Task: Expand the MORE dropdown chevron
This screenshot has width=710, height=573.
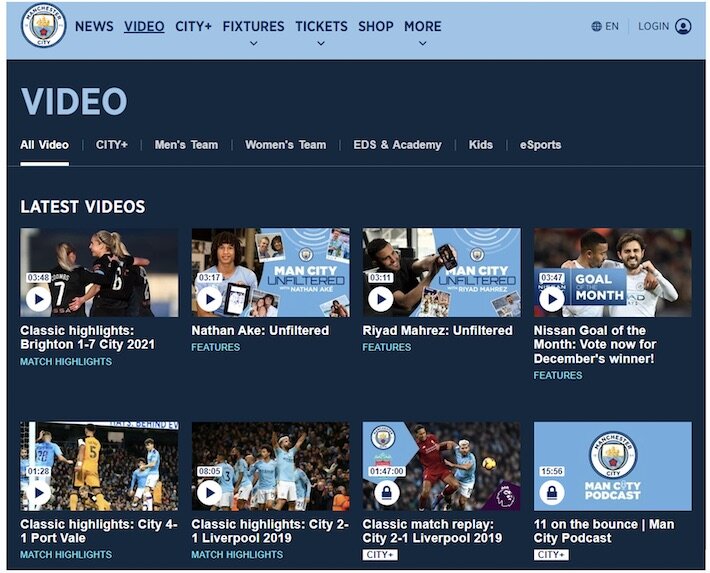Action: tap(422, 43)
